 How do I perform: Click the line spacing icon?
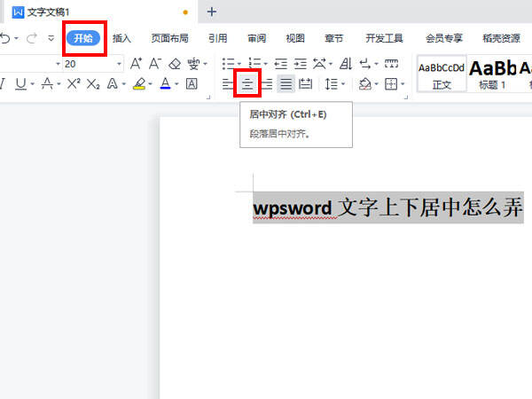coord(331,84)
